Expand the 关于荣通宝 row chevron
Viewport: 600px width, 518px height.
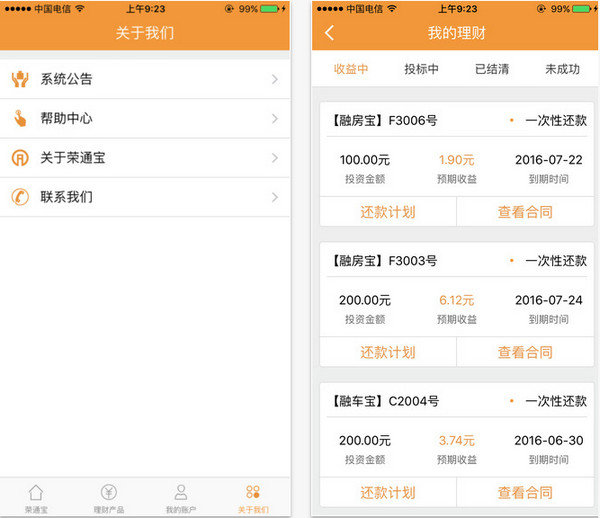(275, 158)
